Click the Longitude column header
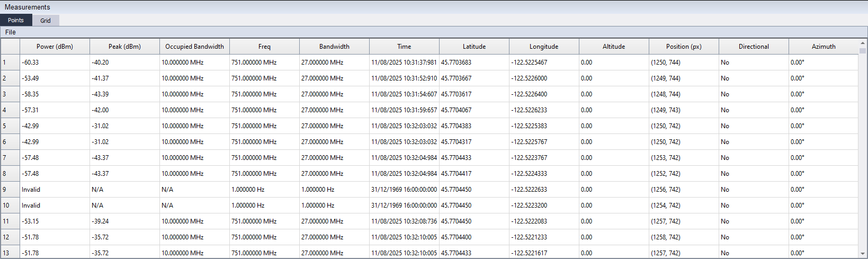The height and width of the screenshot is (259, 868). coord(544,47)
